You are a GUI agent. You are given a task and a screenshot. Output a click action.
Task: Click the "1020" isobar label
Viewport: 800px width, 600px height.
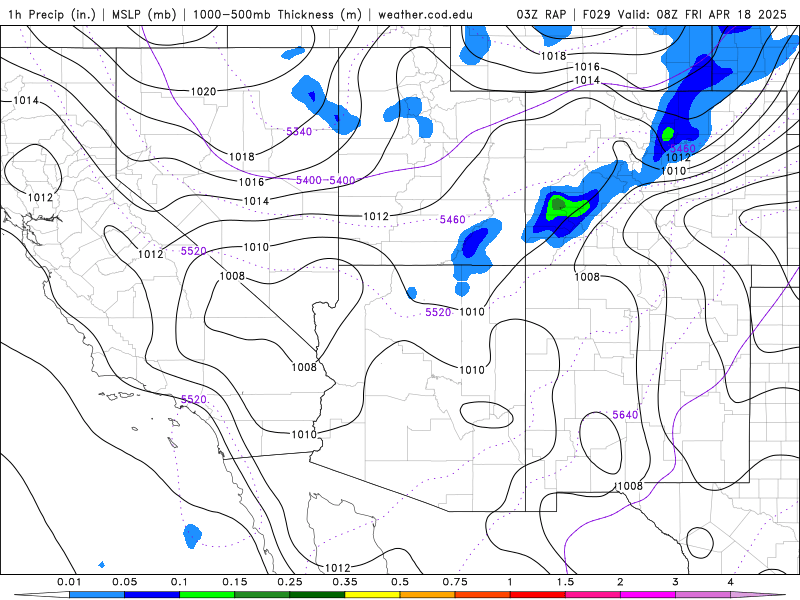(204, 91)
